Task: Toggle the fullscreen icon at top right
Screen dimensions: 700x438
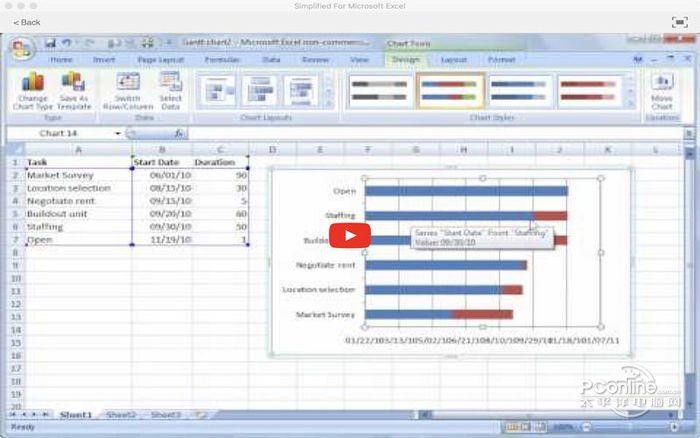Action: point(679,22)
